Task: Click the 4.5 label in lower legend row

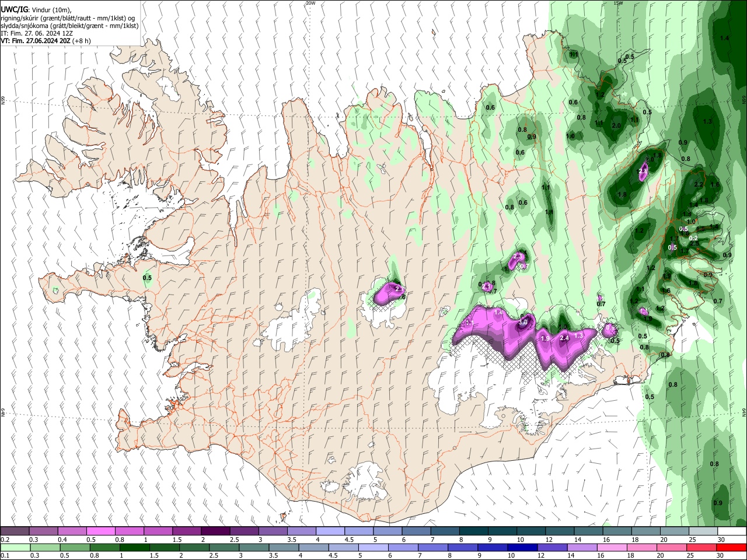Action: (x=333, y=555)
